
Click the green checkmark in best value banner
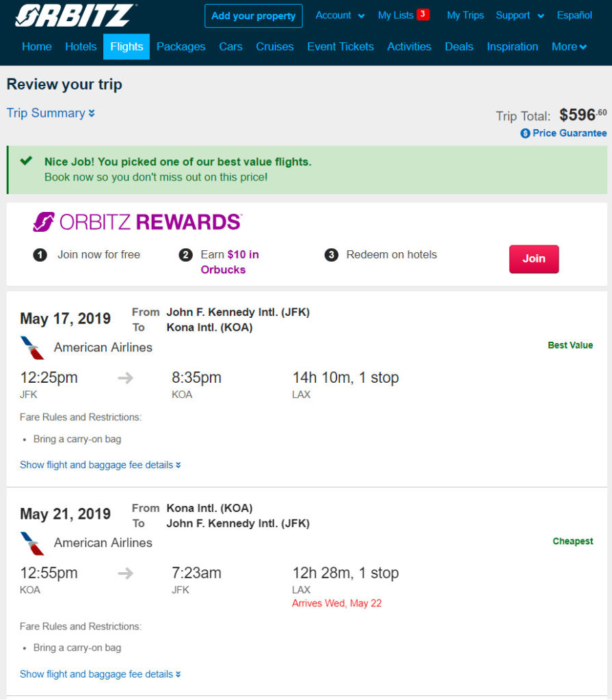[x=27, y=160]
